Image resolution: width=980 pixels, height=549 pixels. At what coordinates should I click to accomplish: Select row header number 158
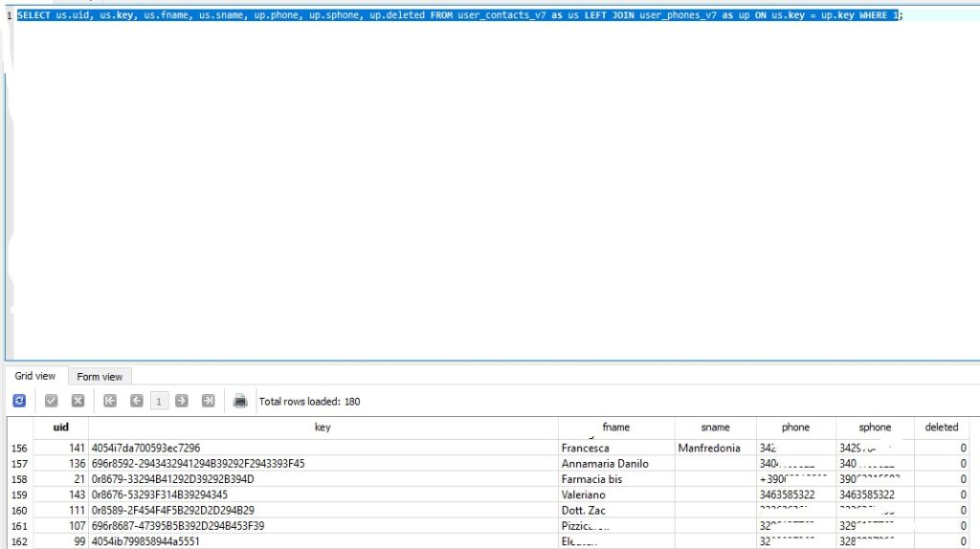(x=20, y=479)
